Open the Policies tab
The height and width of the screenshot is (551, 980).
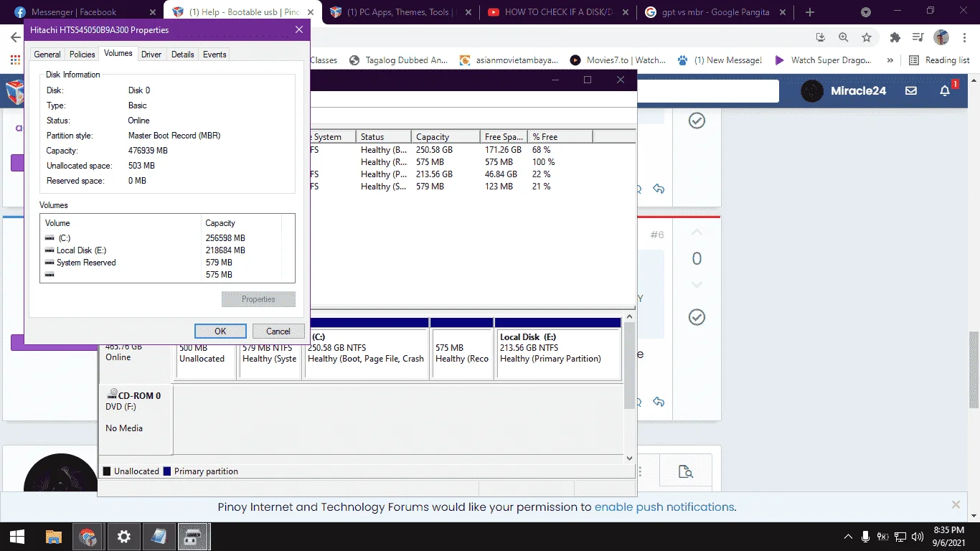(82, 55)
